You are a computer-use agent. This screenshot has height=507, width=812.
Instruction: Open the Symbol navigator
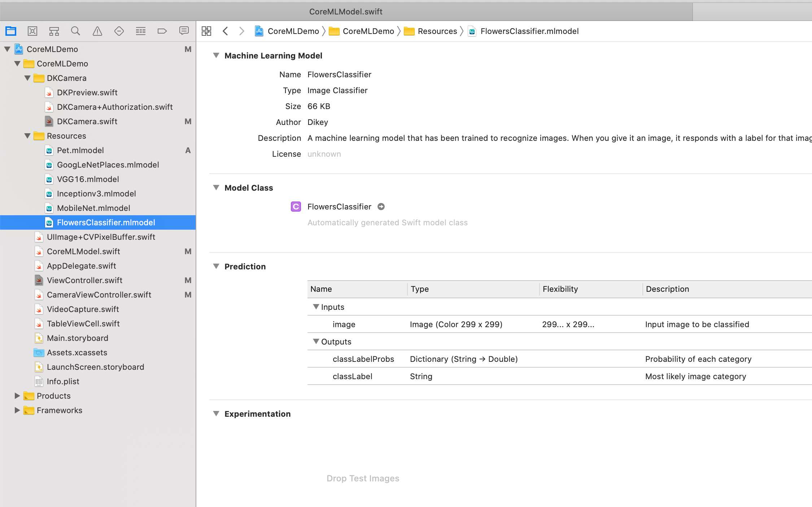tap(54, 31)
